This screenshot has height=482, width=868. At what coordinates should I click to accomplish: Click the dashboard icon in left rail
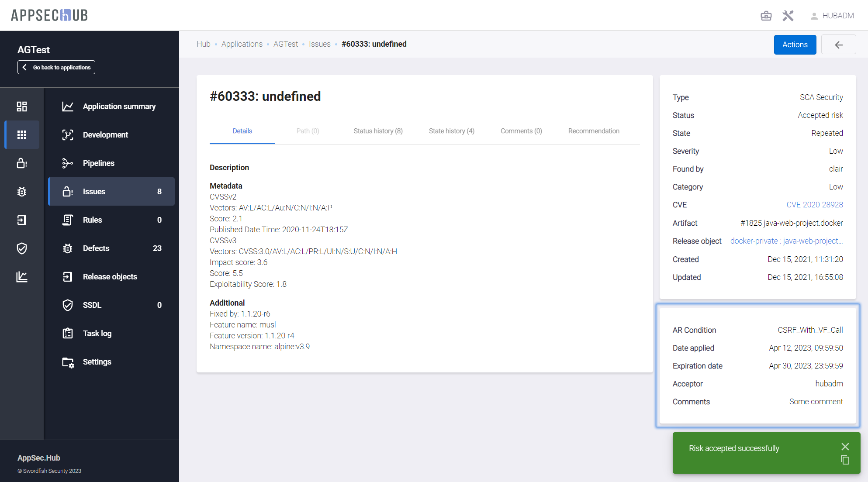(x=22, y=107)
